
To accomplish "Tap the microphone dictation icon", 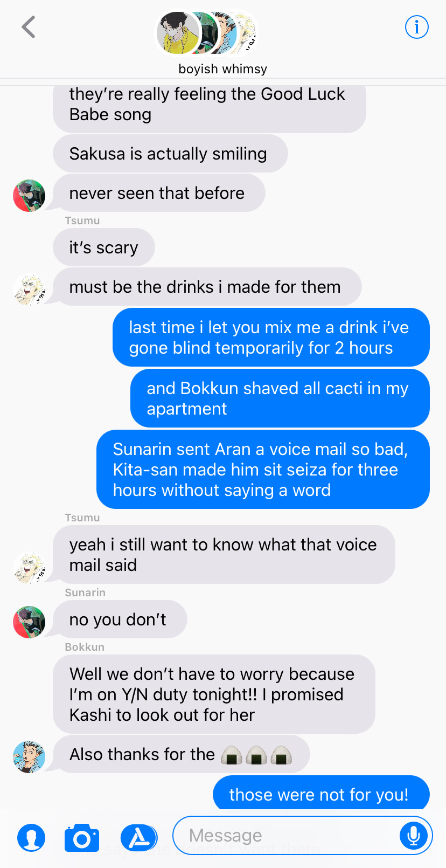I will click(x=413, y=835).
